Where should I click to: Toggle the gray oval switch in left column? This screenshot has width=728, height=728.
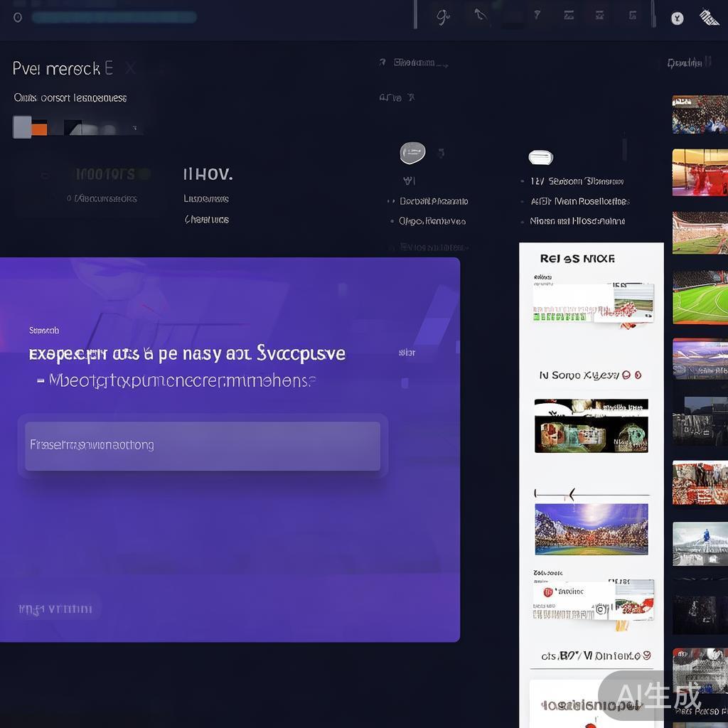tap(412, 151)
